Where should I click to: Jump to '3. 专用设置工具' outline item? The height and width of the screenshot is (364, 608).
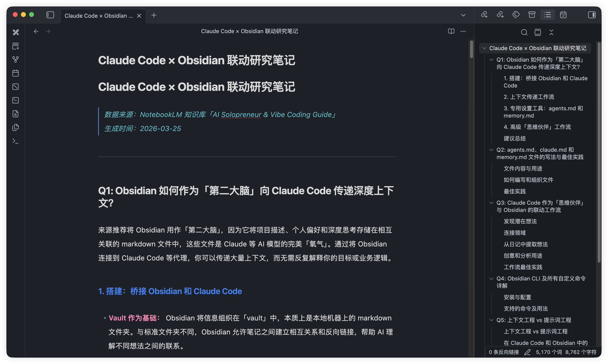543,112
